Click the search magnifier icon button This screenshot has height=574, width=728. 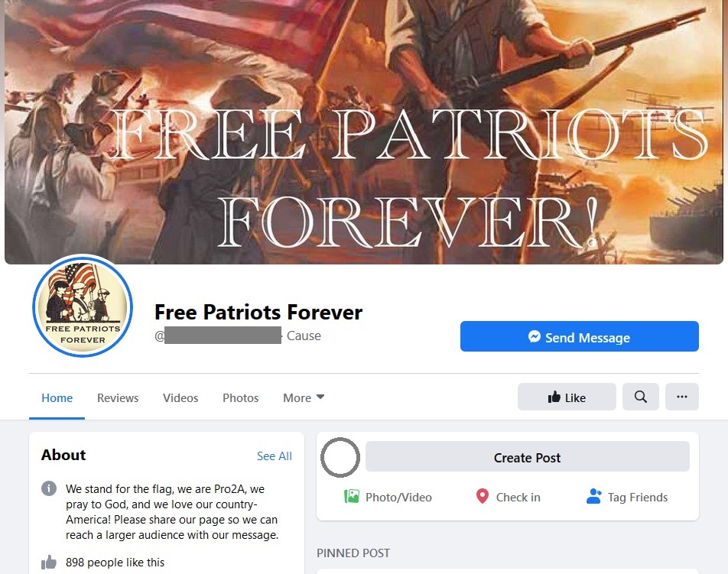coord(640,397)
